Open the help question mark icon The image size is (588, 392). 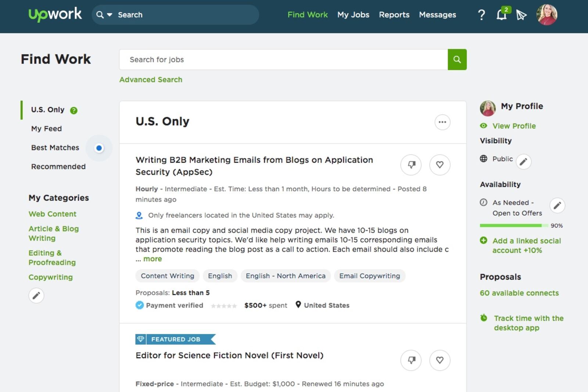point(481,15)
